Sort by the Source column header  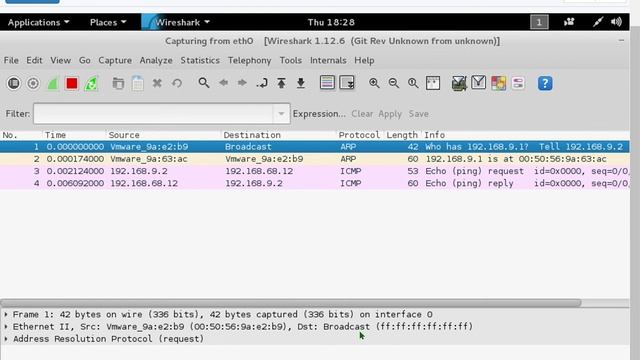163,135
